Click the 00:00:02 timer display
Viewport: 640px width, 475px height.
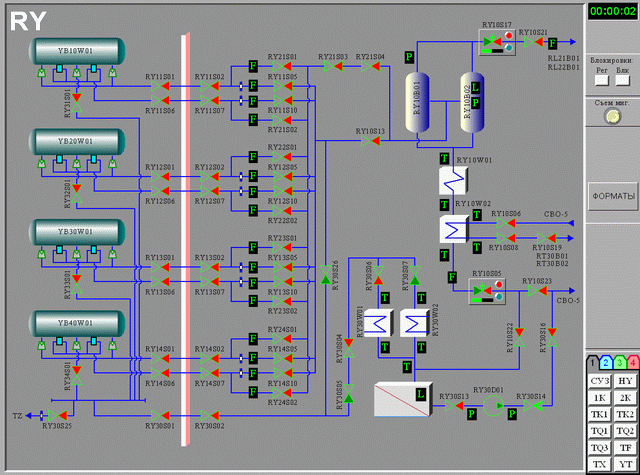(x=613, y=11)
